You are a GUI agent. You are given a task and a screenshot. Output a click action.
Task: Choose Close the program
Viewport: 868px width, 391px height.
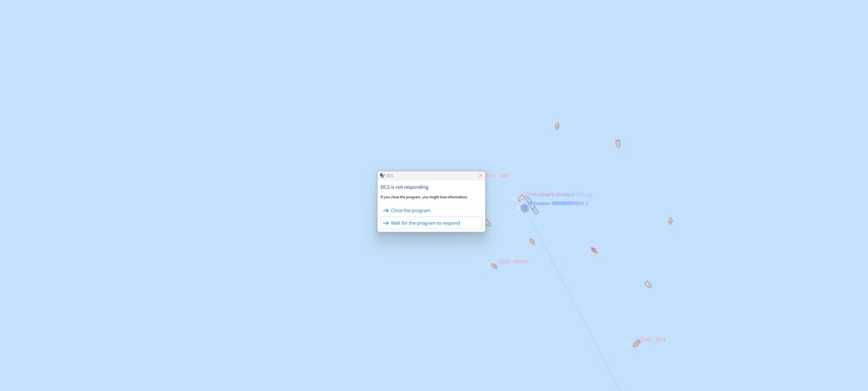click(411, 210)
